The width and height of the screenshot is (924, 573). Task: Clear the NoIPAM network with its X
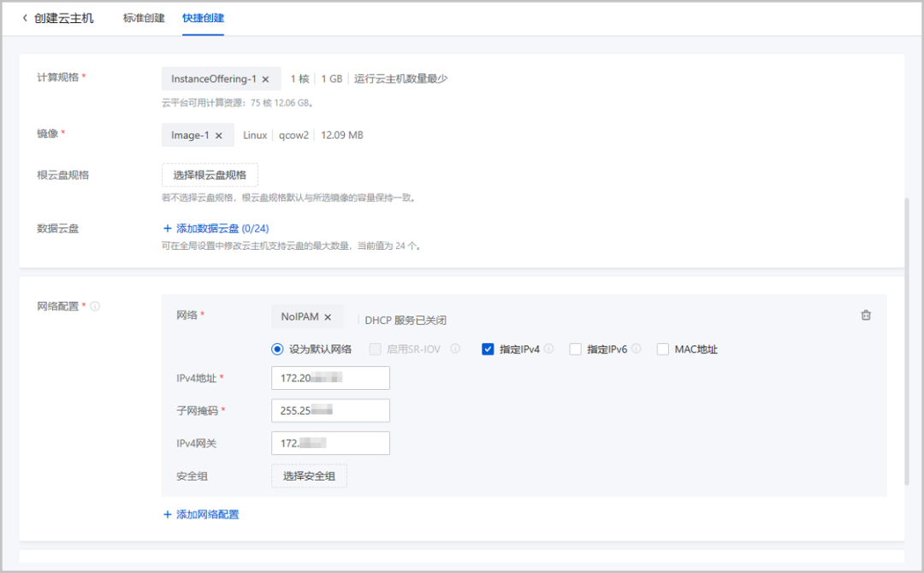click(x=328, y=316)
